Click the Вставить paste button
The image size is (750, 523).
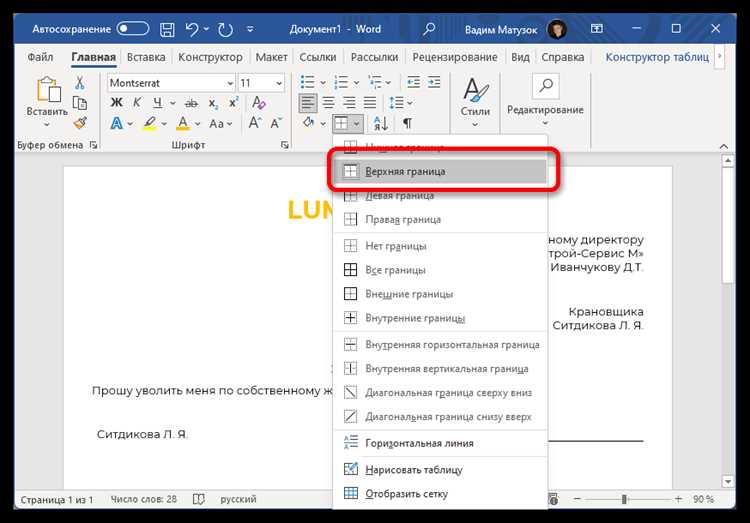(47, 101)
